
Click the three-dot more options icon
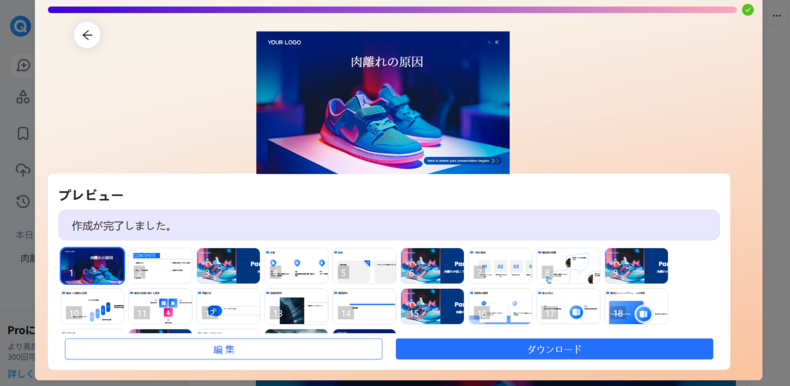tap(776, 16)
